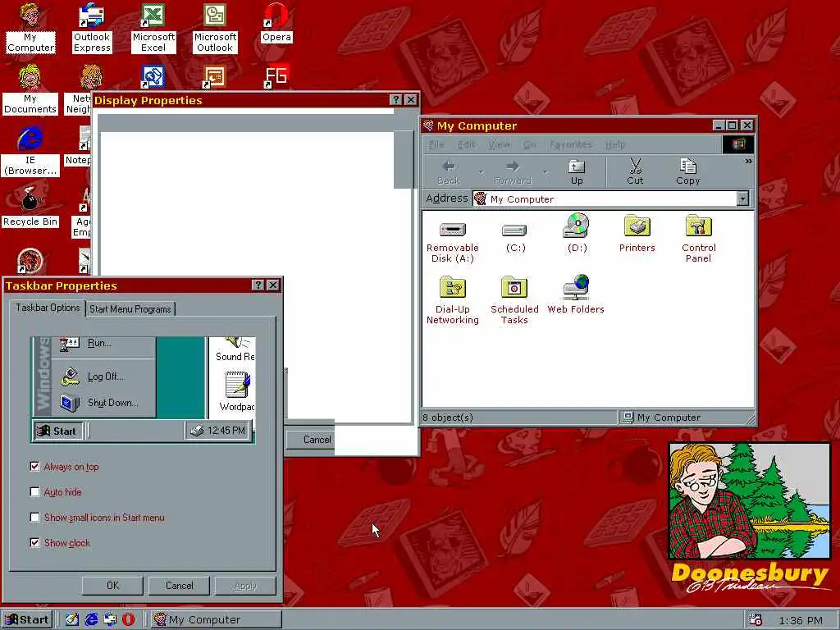
Task: Click the '8 object(s)' status bar text
Action: click(448, 418)
